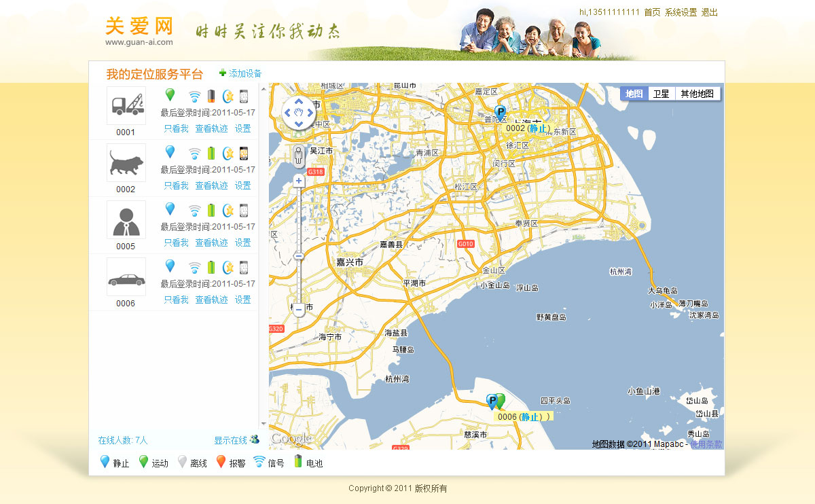
Task: Open the 其他地图 other maps option
Action: (697, 94)
